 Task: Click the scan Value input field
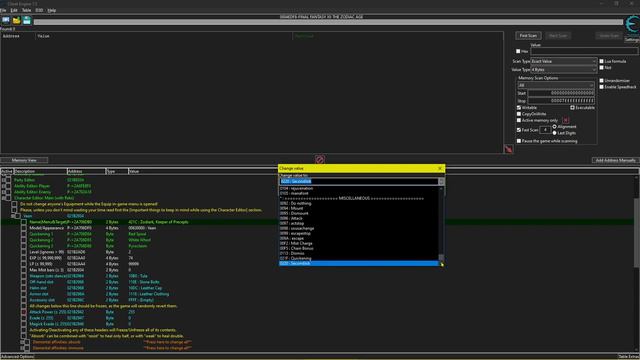click(584, 51)
